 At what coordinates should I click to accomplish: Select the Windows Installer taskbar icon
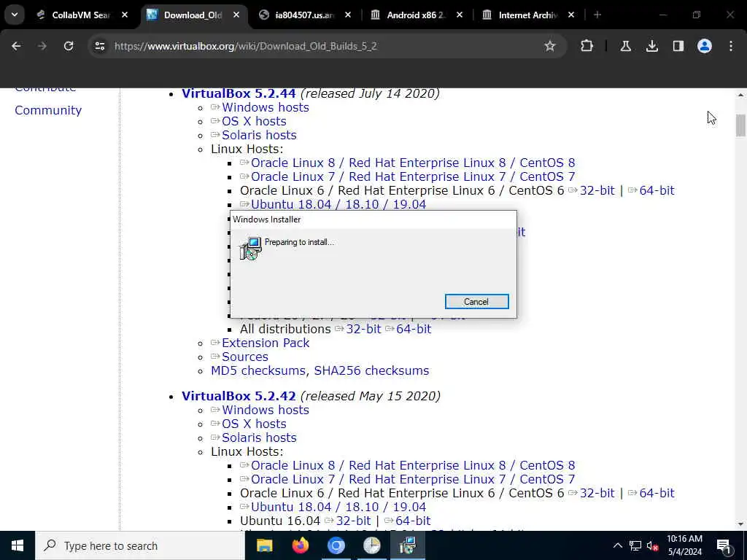point(407,545)
